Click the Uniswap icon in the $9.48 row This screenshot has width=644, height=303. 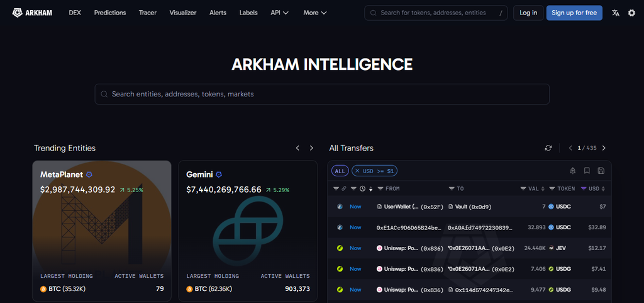click(379, 290)
